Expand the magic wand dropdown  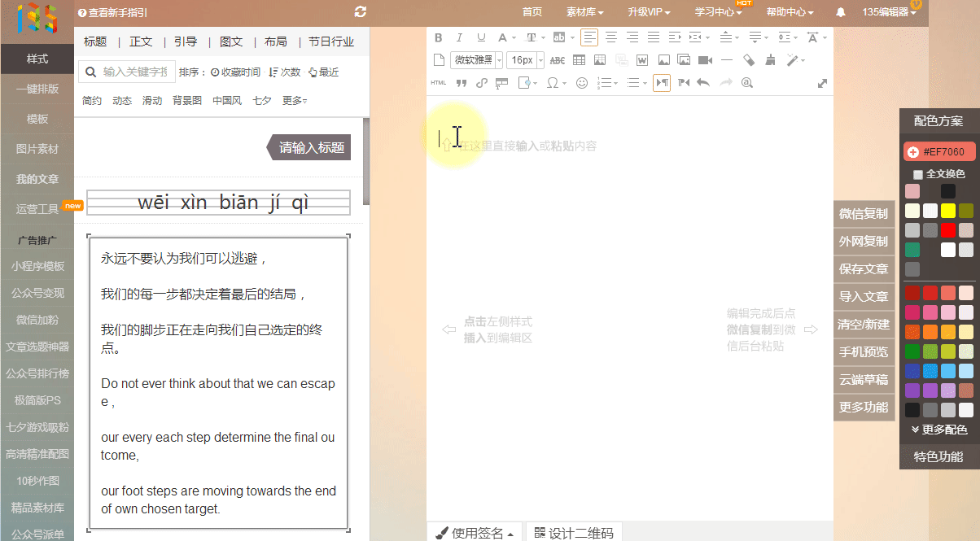click(803, 60)
